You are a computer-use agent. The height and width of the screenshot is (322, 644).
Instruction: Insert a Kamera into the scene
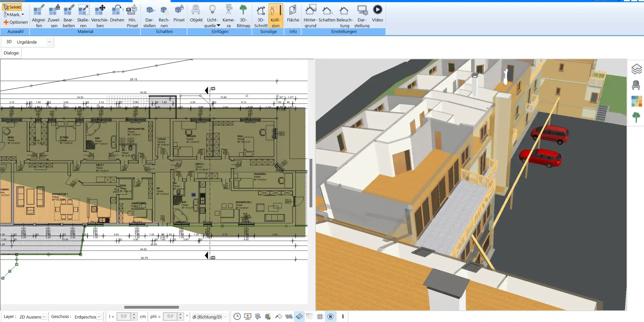(228, 16)
